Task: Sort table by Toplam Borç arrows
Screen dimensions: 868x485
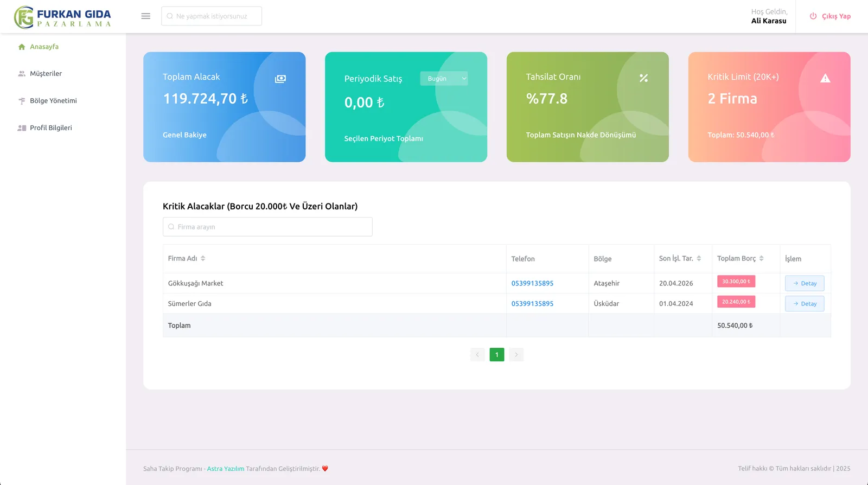Action: point(761,258)
